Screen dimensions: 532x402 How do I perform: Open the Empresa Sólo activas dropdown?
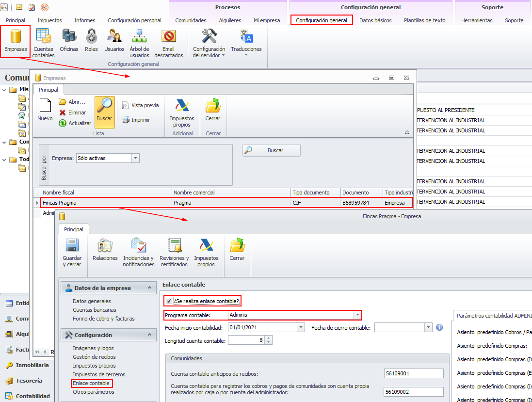[136, 158]
